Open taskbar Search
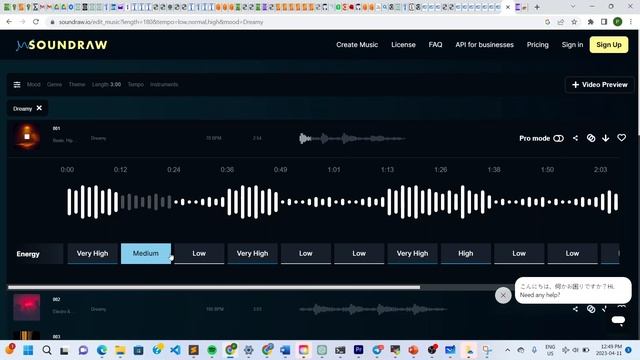The width and height of the screenshot is (640, 360). [x=47, y=350]
